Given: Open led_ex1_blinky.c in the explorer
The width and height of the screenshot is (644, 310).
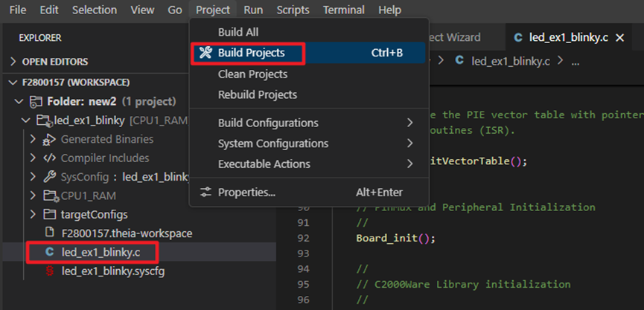Looking at the screenshot, I should pos(101,252).
